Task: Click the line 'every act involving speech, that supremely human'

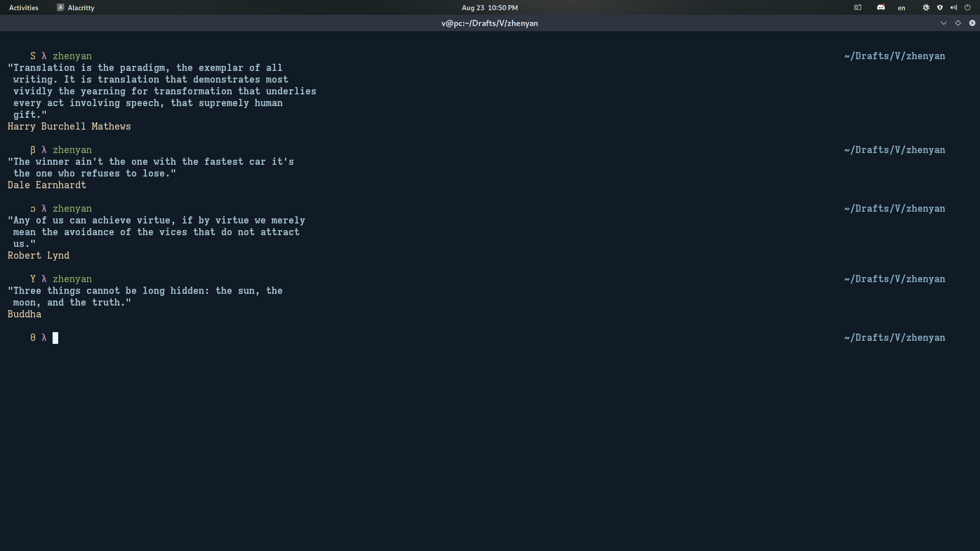Action: pos(148,103)
